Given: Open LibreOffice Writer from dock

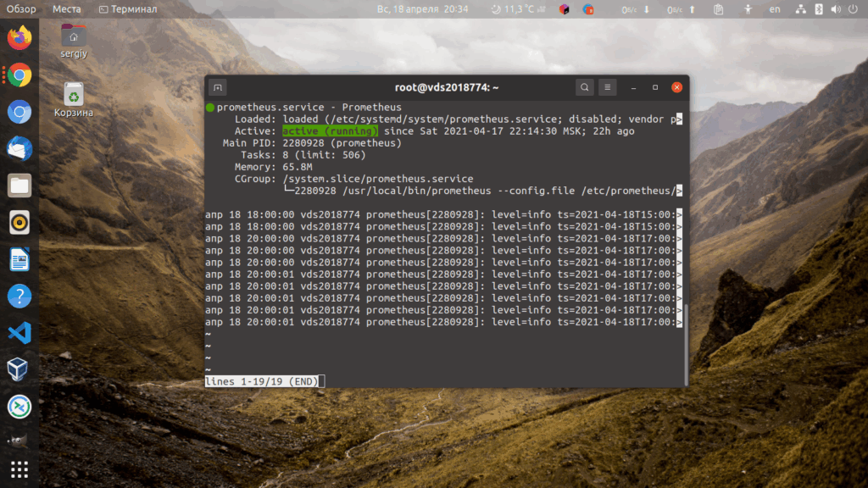Looking at the screenshot, I should tap(19, 259).
